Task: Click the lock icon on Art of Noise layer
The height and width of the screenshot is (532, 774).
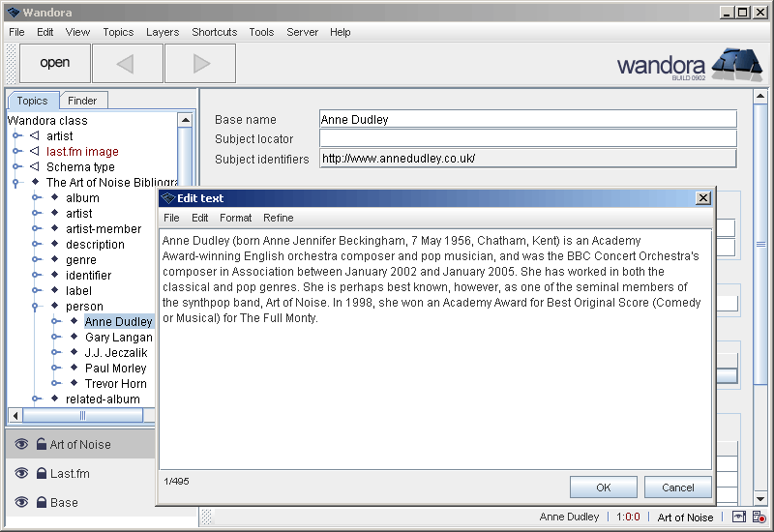Action: click(x=42, y=445)
